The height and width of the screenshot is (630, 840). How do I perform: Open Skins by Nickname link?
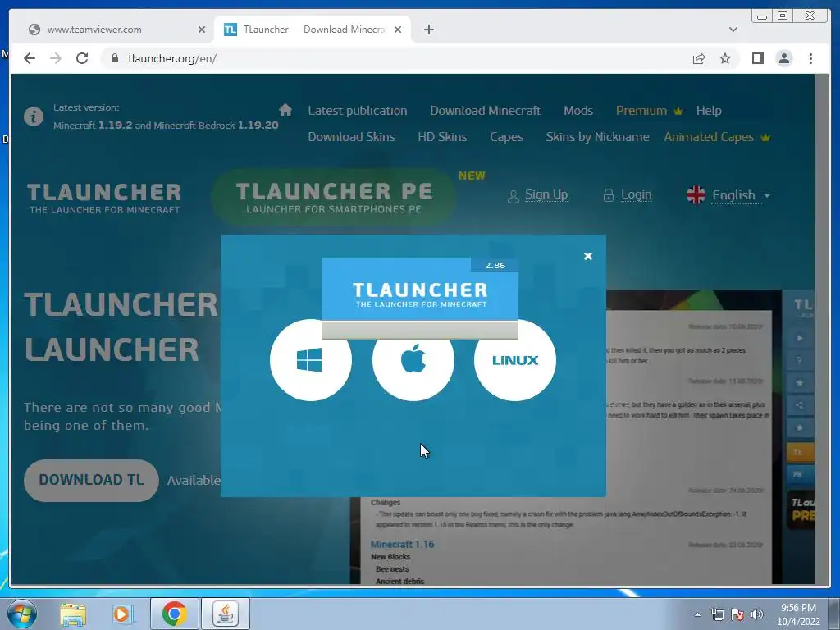tap(597, 137)
